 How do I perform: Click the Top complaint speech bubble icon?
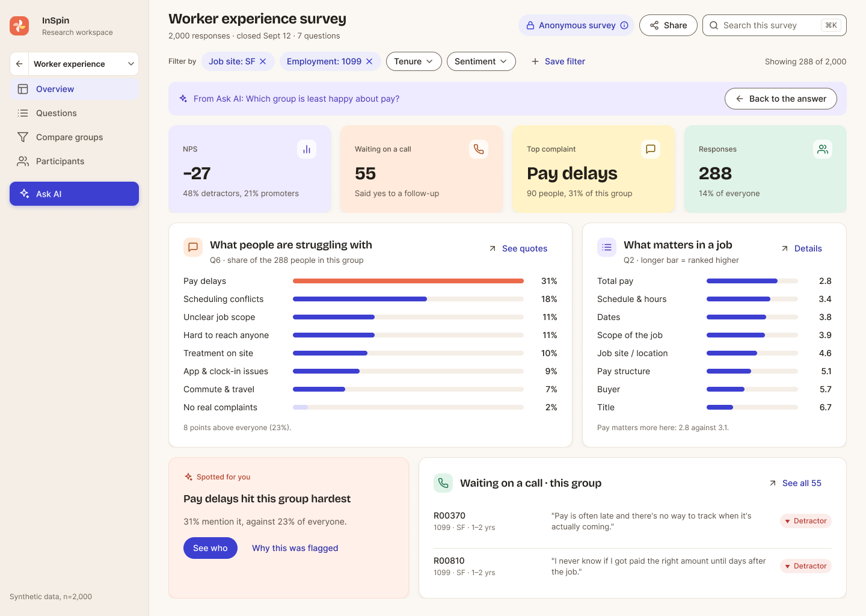click(x=651, y=149)
